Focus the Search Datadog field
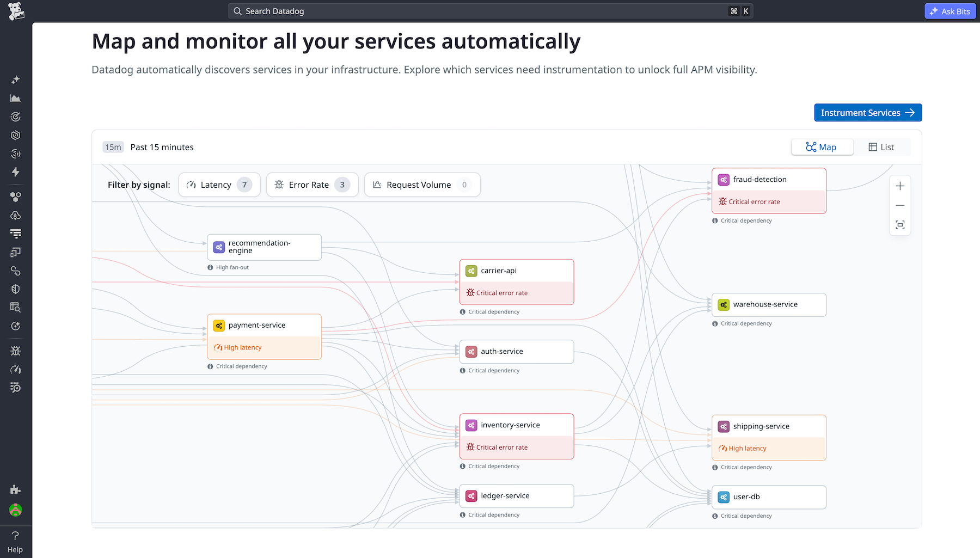 [x=490, y=11]
